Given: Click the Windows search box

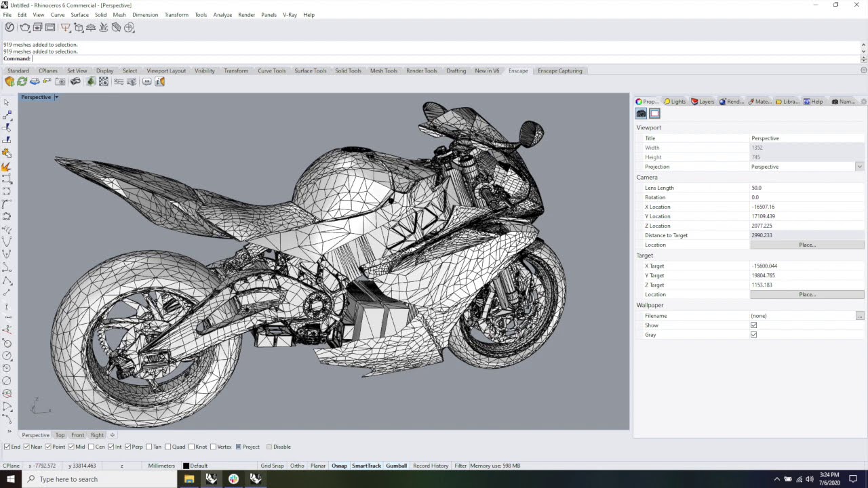Looking at the screenshot, I should click(99, 479).
